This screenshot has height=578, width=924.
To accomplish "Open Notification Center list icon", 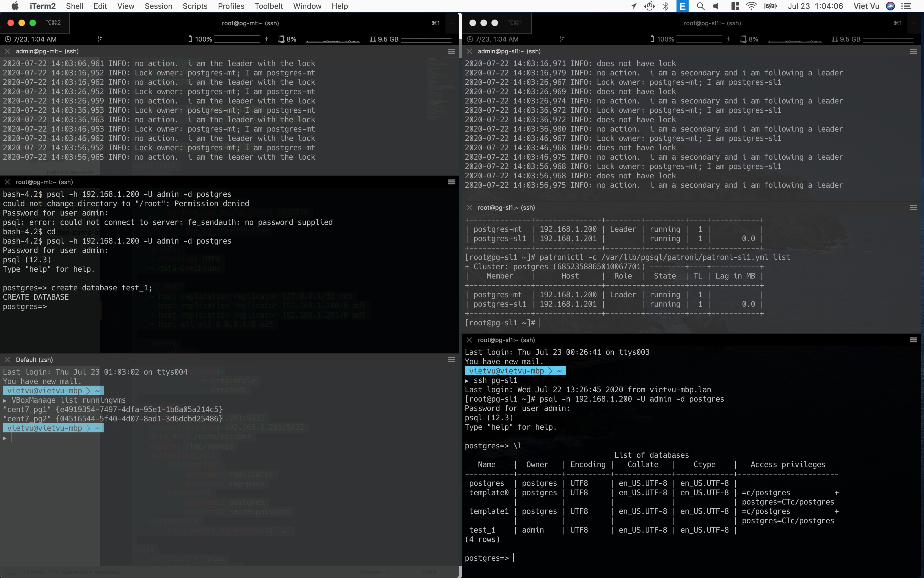I will pos(906,6).
